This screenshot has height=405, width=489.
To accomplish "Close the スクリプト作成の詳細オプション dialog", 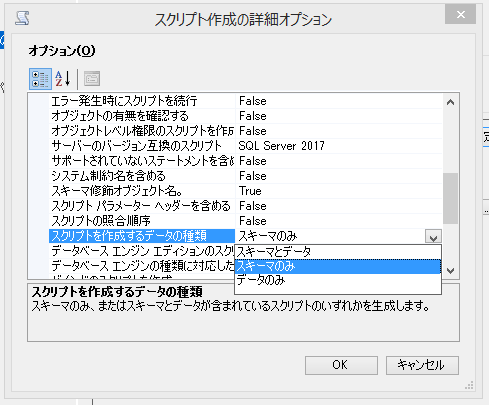I will tap(460, 15).
